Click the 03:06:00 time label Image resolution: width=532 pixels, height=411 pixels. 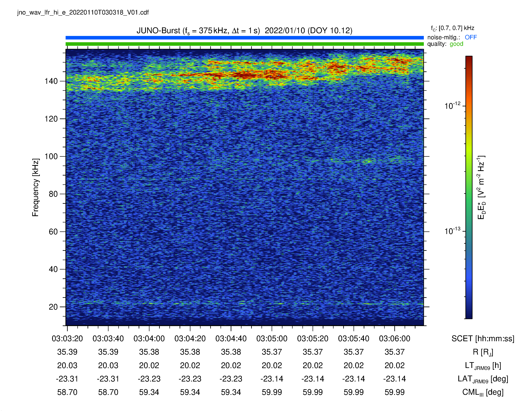point(395,338)
